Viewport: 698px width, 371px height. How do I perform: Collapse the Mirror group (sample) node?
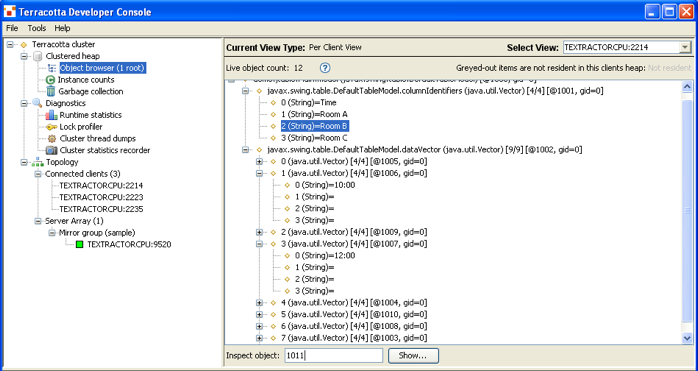point(52,232)
